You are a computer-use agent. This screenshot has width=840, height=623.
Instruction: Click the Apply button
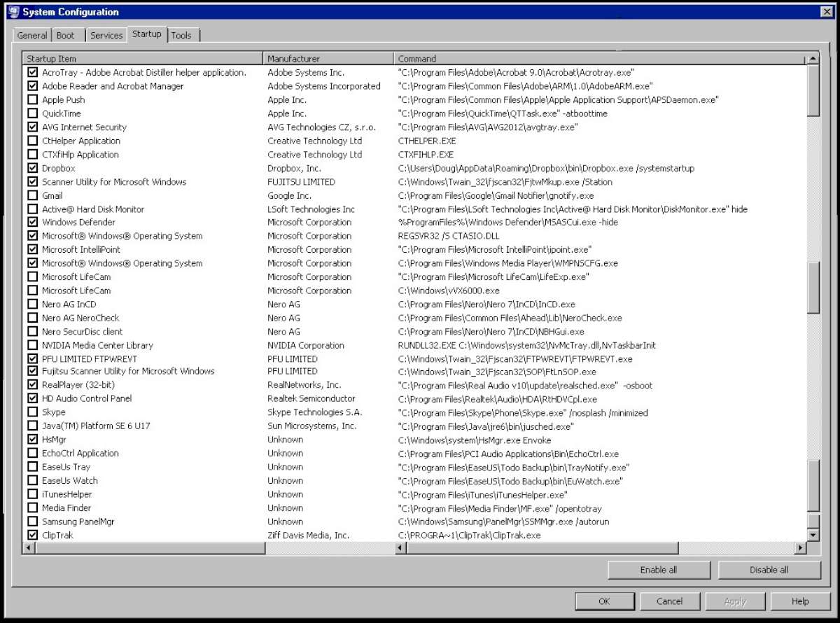pos(735,601)
